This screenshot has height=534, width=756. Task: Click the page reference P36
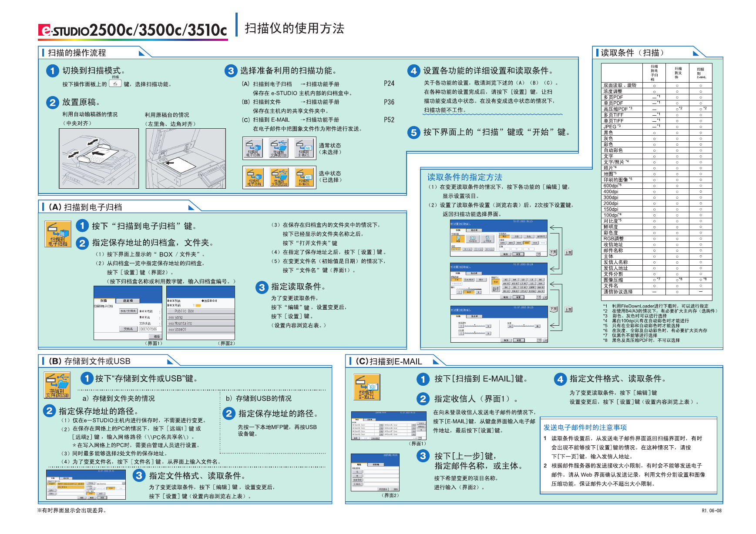click(x=389, y=102)
